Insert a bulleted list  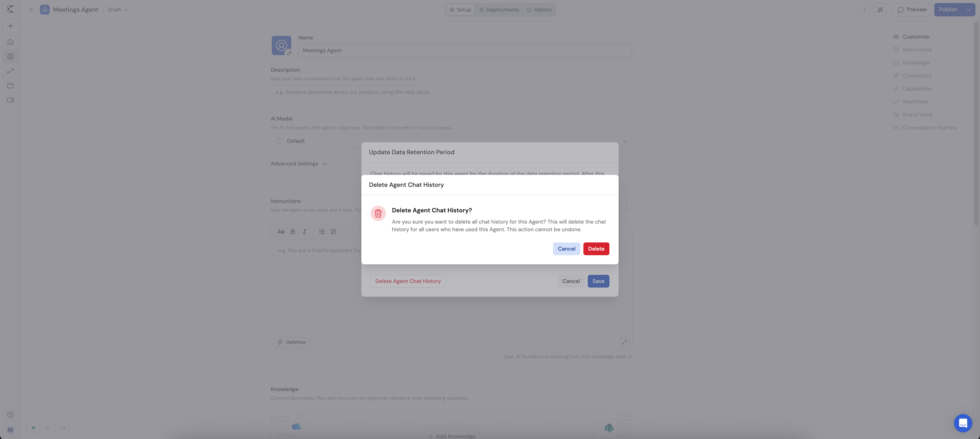[x=322, y=231]
